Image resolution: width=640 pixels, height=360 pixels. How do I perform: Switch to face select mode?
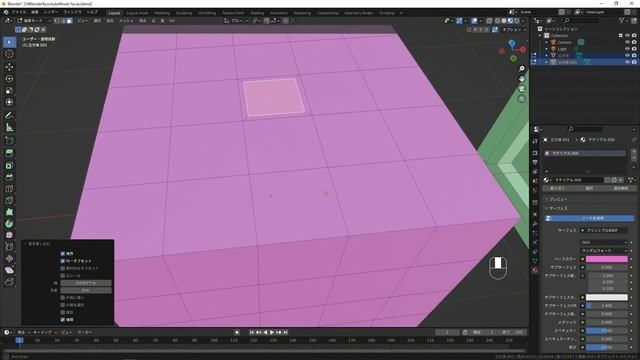(x=69, y=20)
